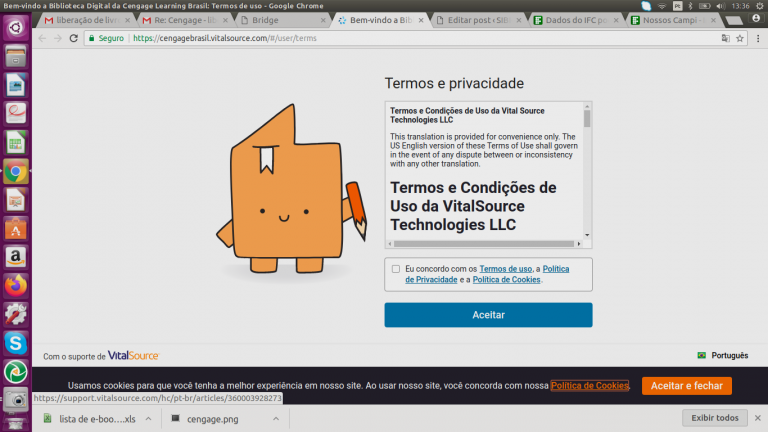Click the 'Aceitar e fechar' cookie button

point(686,385)
